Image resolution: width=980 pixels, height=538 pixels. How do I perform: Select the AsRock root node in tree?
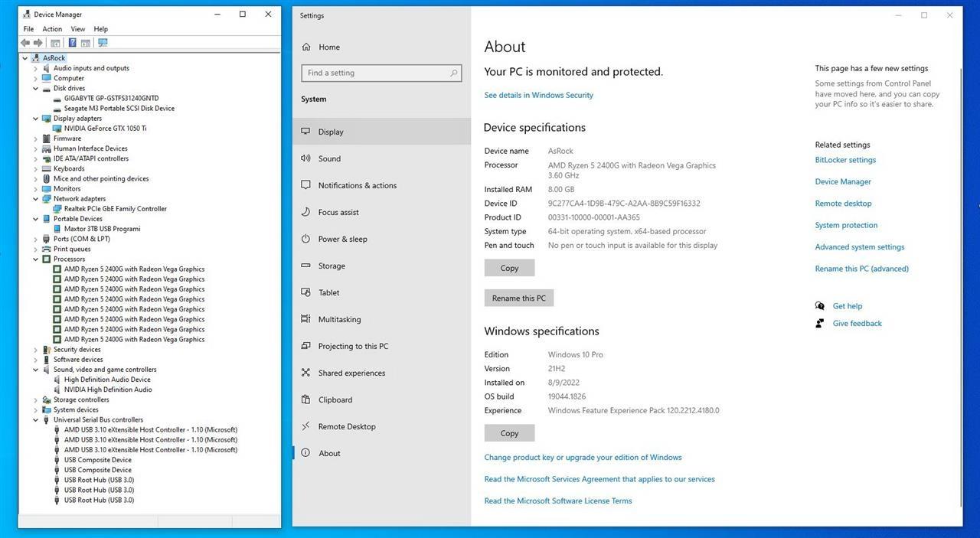coord(54,58)
